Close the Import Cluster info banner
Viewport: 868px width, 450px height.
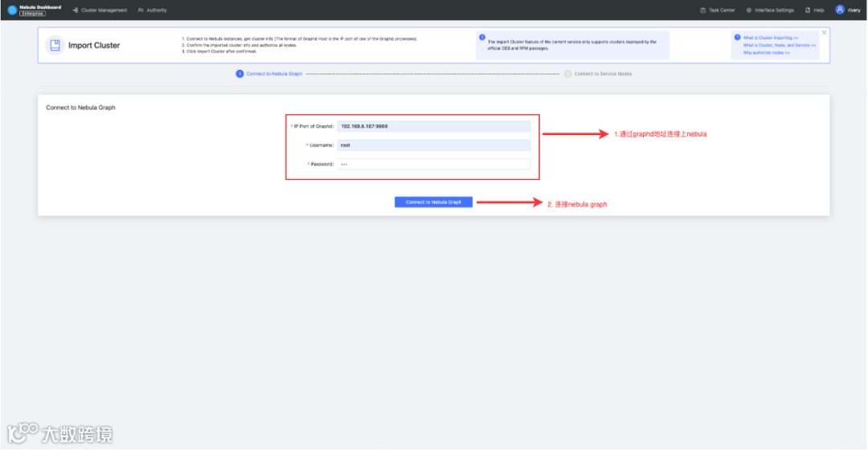click(x=825, y=33)
